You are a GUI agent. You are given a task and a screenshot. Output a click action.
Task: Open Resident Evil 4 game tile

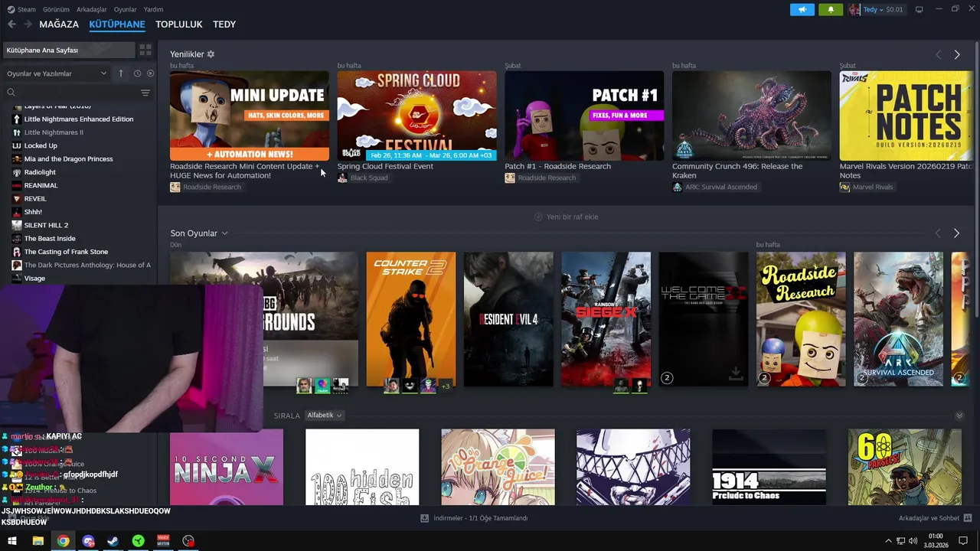coord(508,319)
